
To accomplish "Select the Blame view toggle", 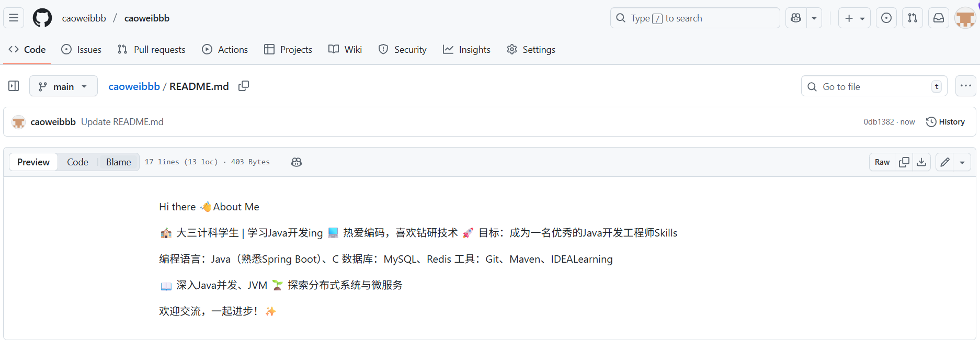I will click(119, 162).
